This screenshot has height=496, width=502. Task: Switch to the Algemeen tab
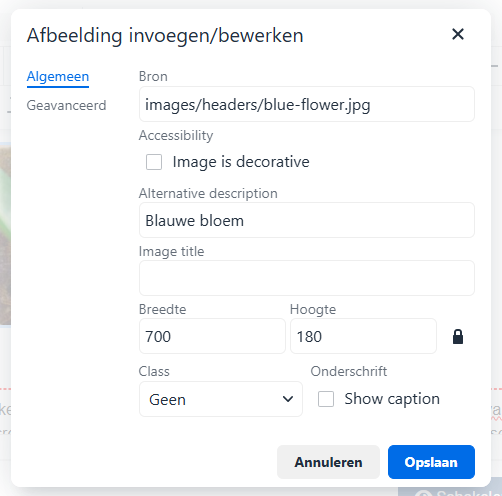point(58,77)
